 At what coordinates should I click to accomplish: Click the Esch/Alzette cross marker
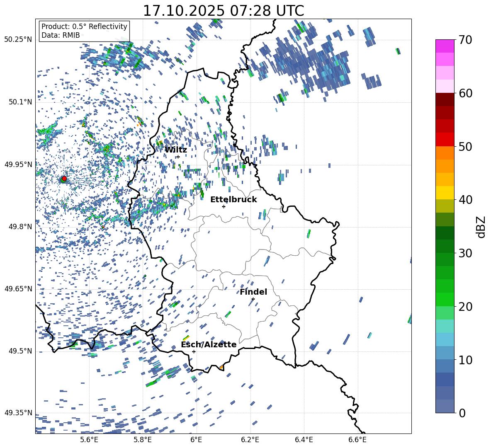point(194,351)
